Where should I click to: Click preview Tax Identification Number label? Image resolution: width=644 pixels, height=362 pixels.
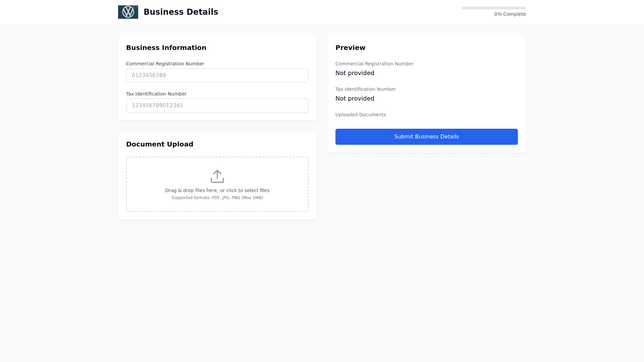tap(365, 89)
